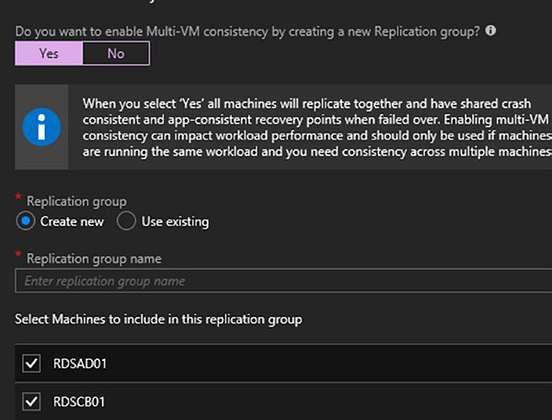Click the 'Create new' label text

tap(72, 221)
